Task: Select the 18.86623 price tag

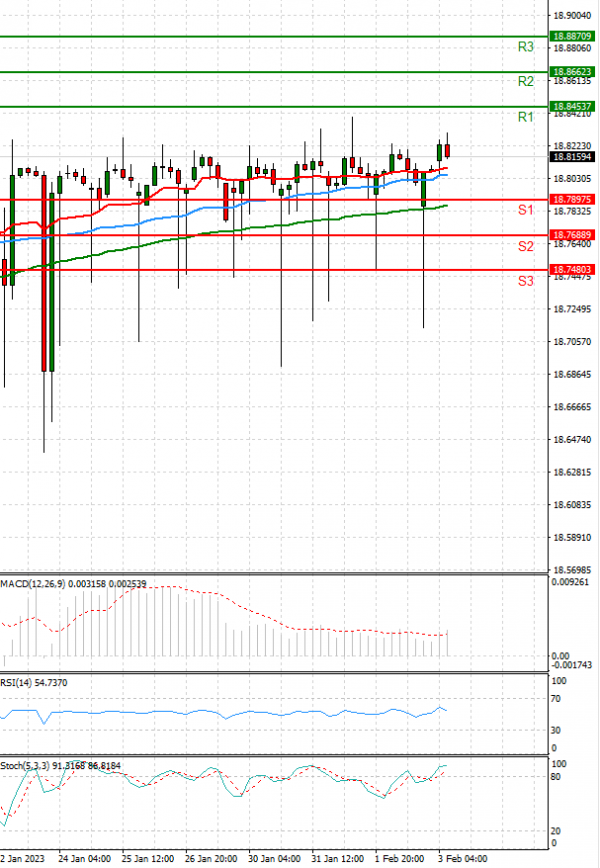Action: click(x=572, y=72)
